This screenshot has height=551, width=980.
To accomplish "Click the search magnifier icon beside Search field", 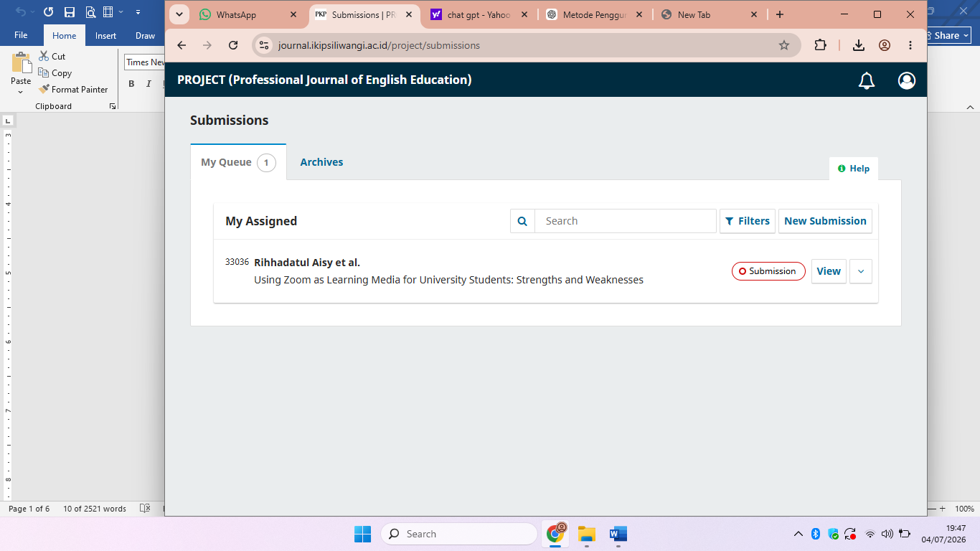I will click(x=522, y=221).
